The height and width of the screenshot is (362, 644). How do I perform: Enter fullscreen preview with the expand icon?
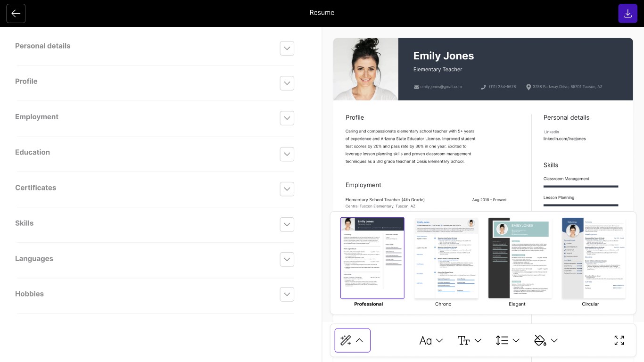point(619,340)
